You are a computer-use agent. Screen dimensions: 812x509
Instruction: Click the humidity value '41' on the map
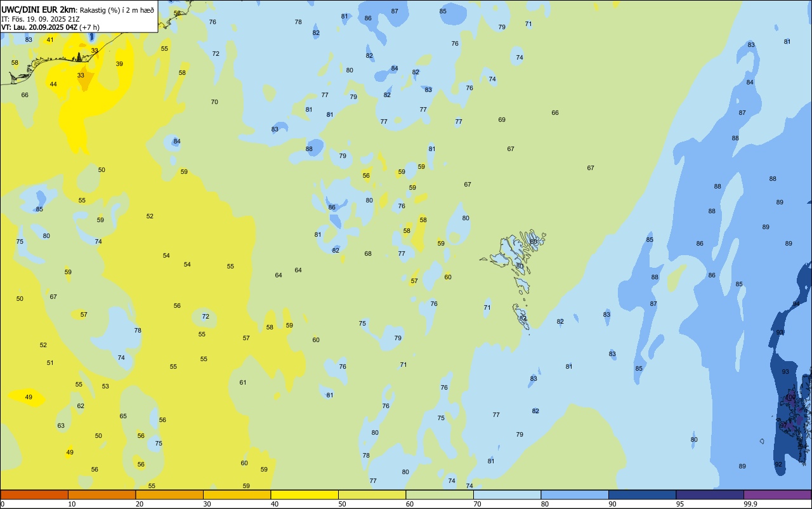50,40
